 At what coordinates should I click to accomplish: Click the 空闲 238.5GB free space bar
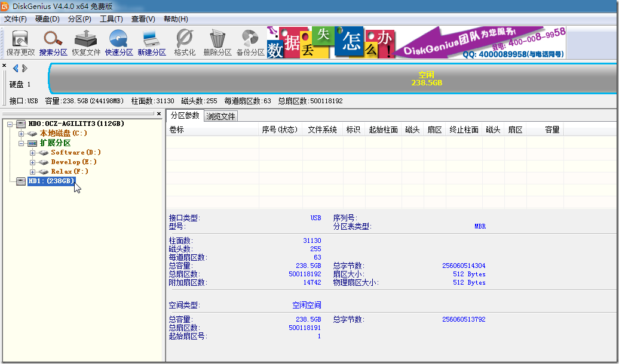pyautogui.click(x=332, y=79)
